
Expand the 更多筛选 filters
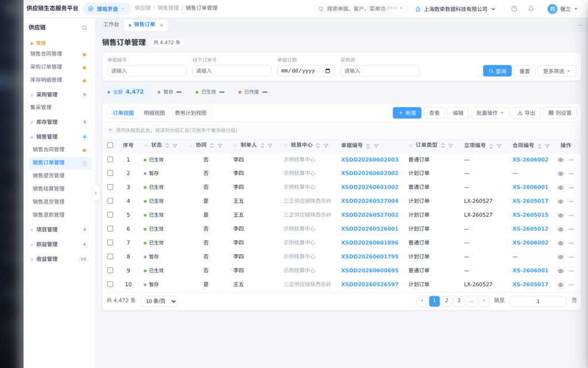pyautogui.click(x=557, y=71)
